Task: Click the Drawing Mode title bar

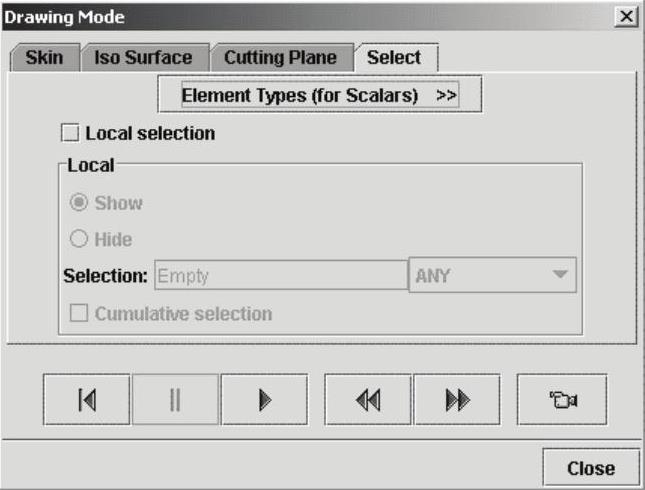Action: (x=300, y=16)
